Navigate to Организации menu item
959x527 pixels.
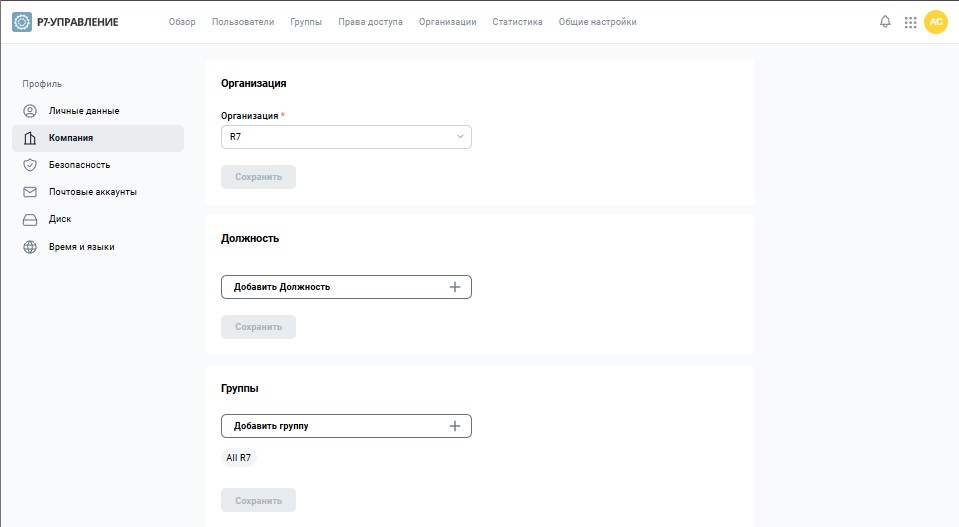[x=448, y=22]
